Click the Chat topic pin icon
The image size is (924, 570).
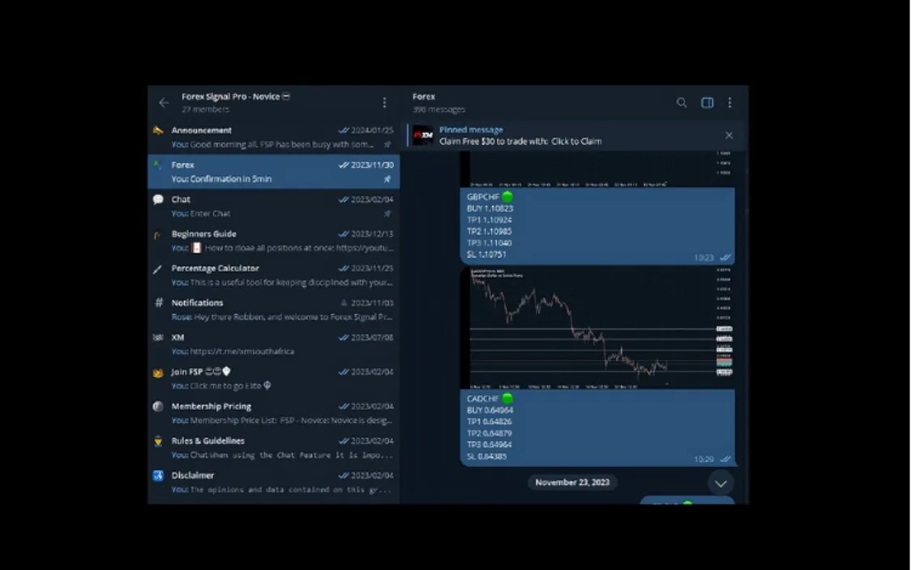[x=387, y=213]
